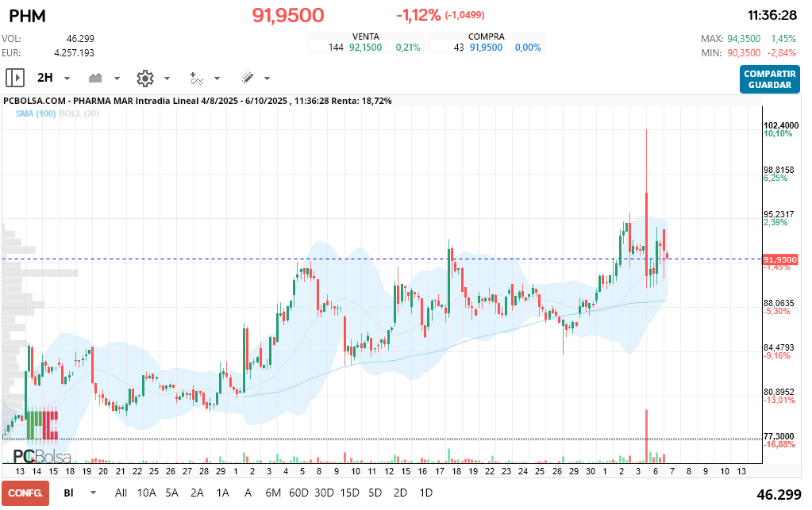Click the indicators/studies icon
This screenshot has height=510, width=812.
click(x=196, y=78)
